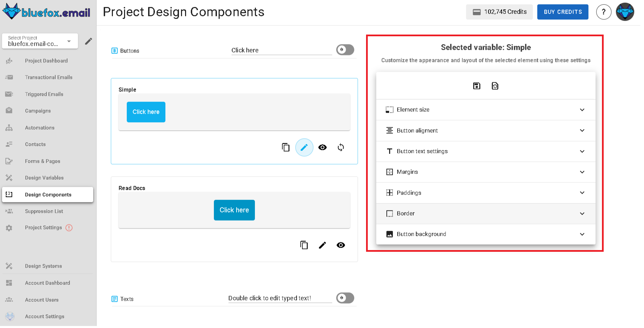Save the selected variable settings
This screenshot has height=328, width=644.
pos(477,86)
